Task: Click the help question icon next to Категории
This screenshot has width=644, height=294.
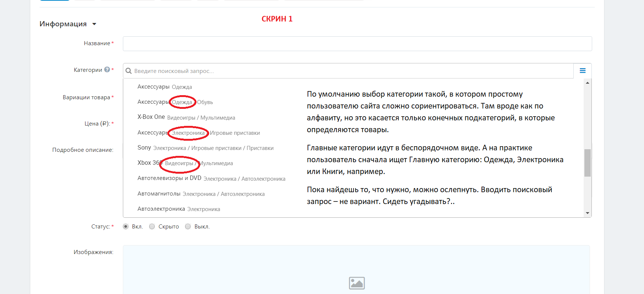Action: (x=107, y=70)
